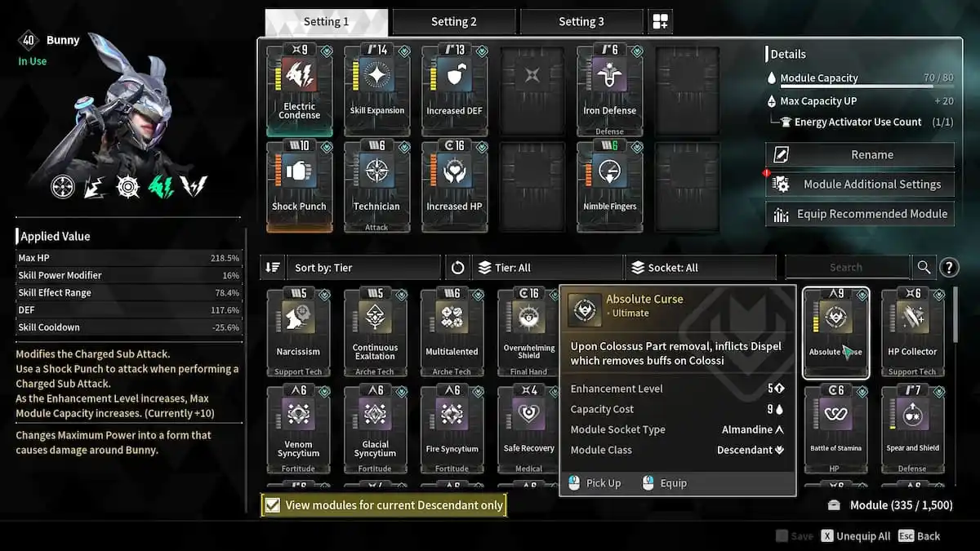
Task: Open the help question mark icon
Action: pos(948,267)
